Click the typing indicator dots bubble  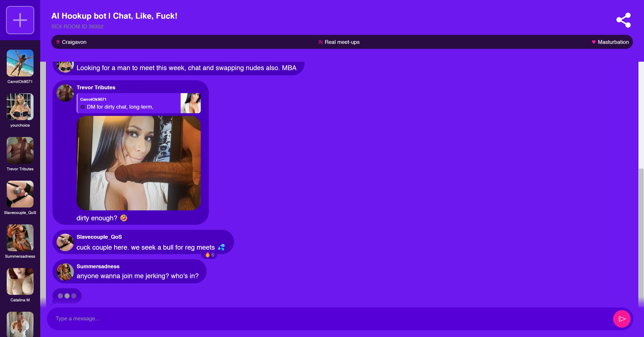coord(67,296)
